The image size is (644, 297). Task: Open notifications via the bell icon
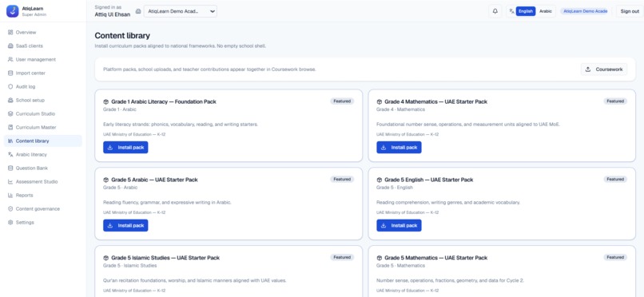point(495,11)
